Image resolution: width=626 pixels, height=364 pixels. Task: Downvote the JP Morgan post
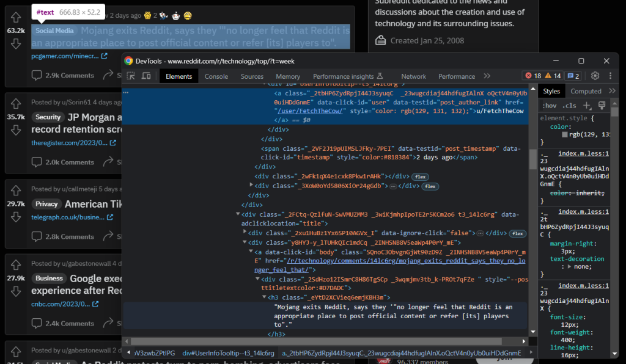pyautogui.click(x=16, y=129)
